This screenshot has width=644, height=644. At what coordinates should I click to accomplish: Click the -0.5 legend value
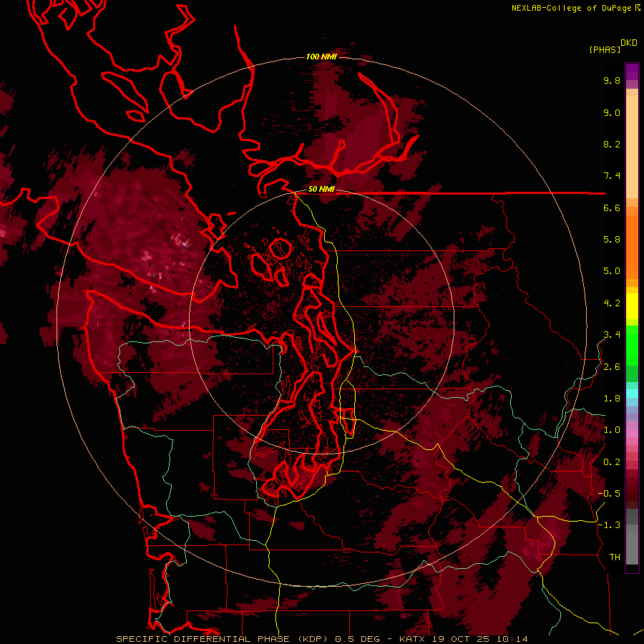pyautogui.click(x=609, y=494)
